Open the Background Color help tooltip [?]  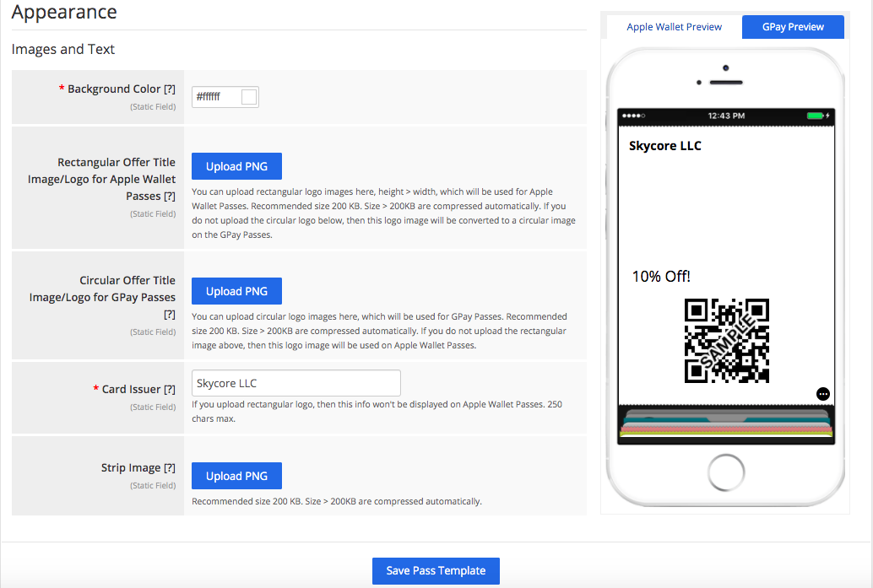point(170,89)
